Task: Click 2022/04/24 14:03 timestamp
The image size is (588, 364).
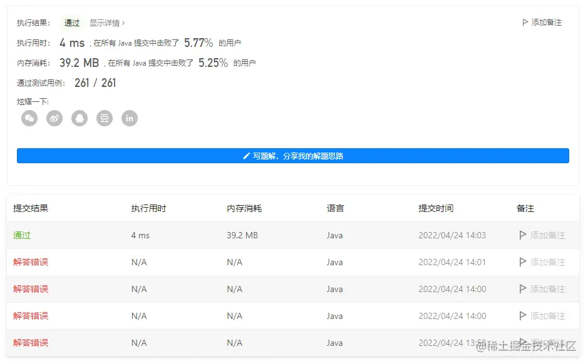Action: (x=452, y=235)
